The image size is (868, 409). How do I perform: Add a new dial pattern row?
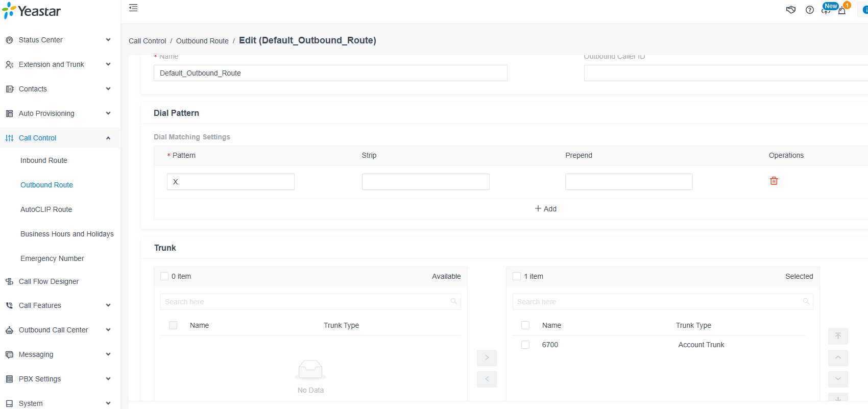pyautogui.click(x=546, y=209)
